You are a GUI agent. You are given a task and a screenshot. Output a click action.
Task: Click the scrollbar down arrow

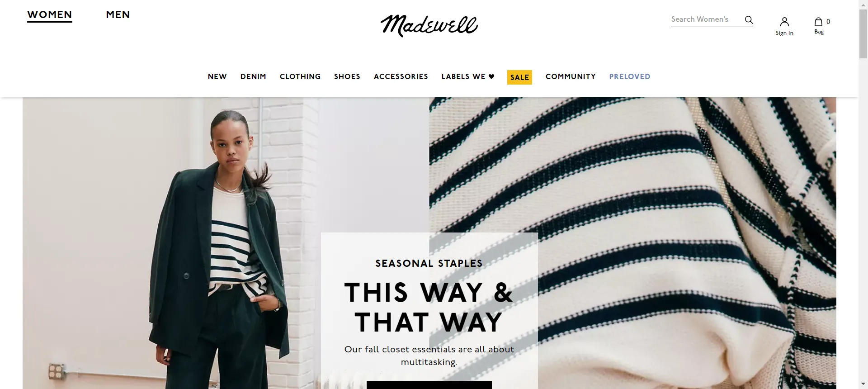point(863,384)
